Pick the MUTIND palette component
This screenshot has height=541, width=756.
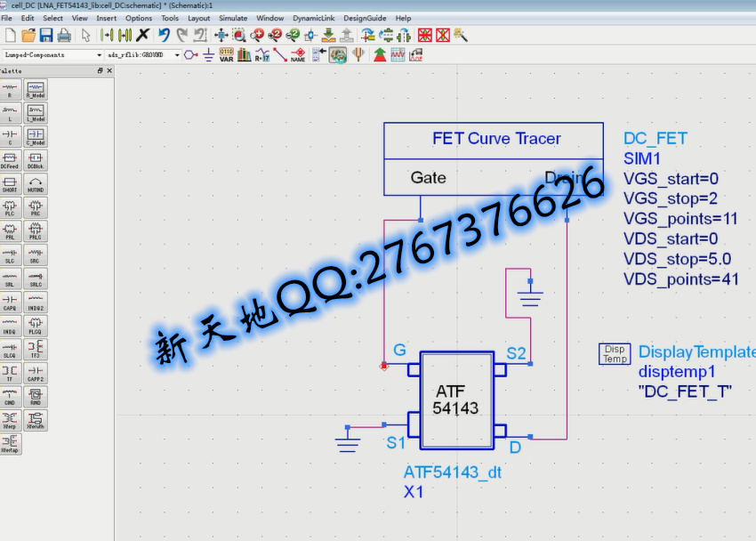tap(36, 184)
